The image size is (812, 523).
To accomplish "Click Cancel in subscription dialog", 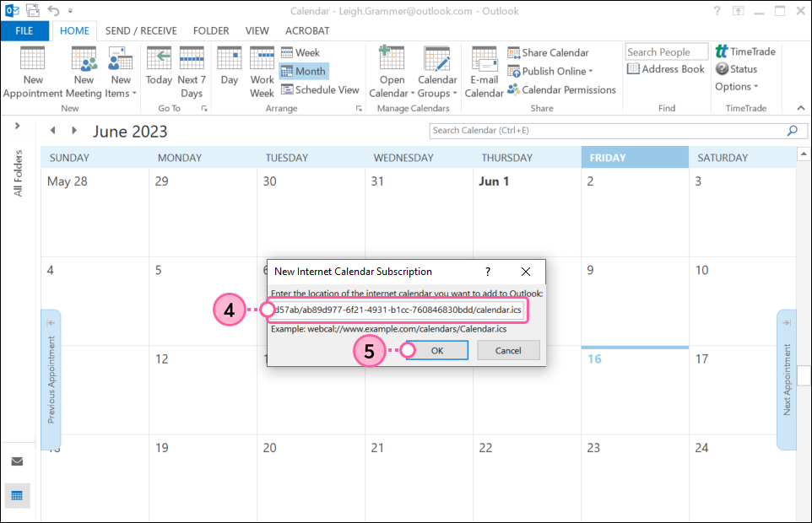I will click(508, 351).
